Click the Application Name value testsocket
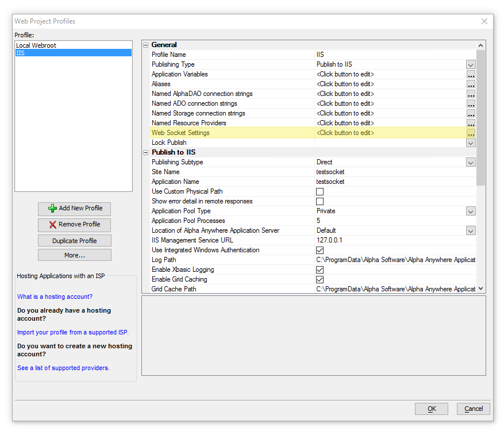 (395, 182)
